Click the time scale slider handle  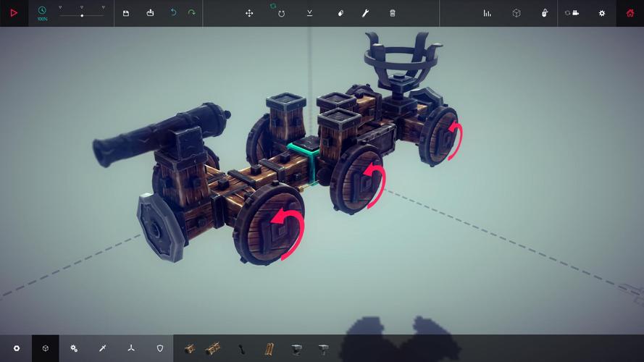[82, 15]
